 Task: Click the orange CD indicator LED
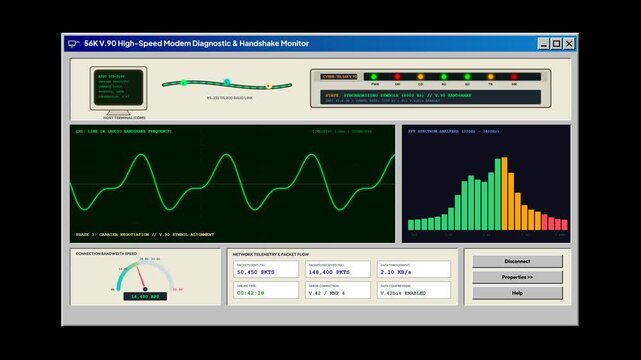(x=420, y=76)
